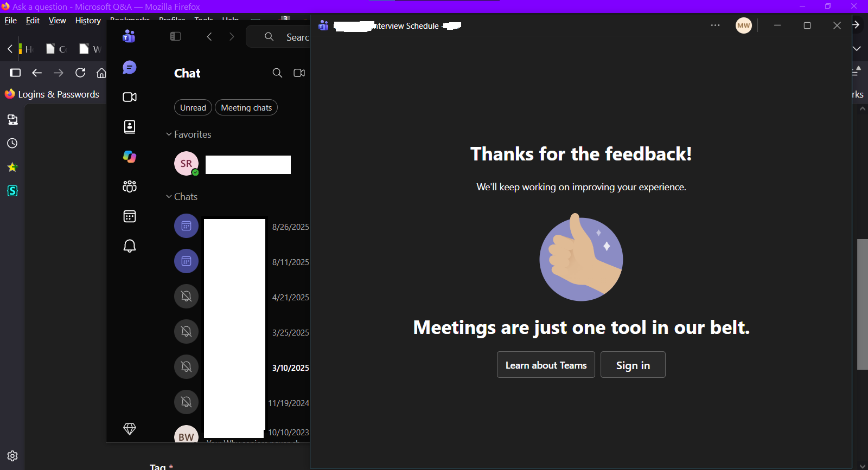Click the Learn about Teams button
The image size is (868, 470).
(546, 365)
